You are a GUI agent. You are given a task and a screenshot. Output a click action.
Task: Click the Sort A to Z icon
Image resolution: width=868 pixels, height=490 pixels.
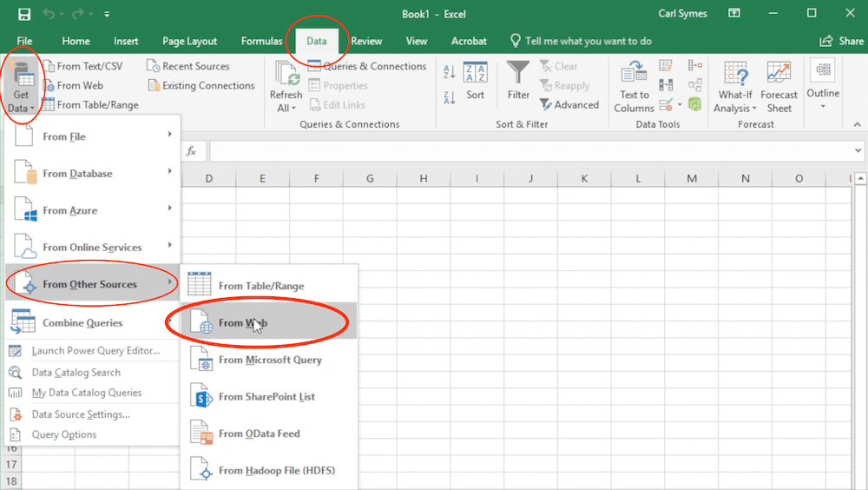click(450, 73)
